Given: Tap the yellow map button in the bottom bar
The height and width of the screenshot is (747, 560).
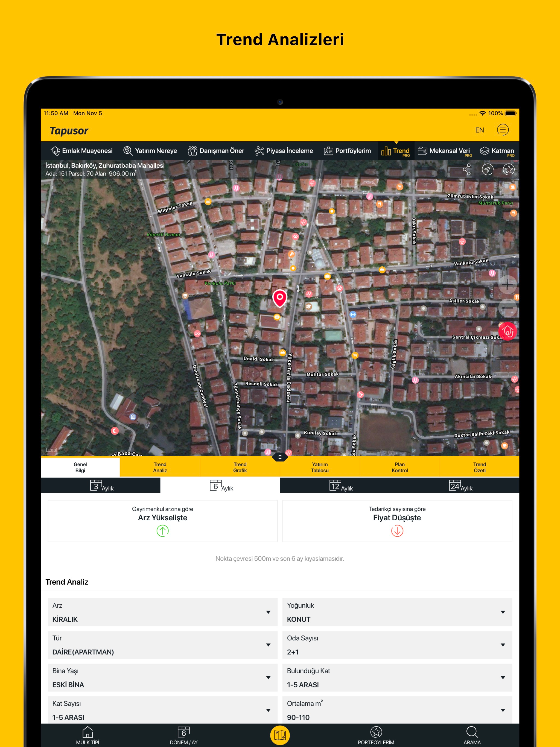Looking at the screenshot, I should click(x=280, y=735).
